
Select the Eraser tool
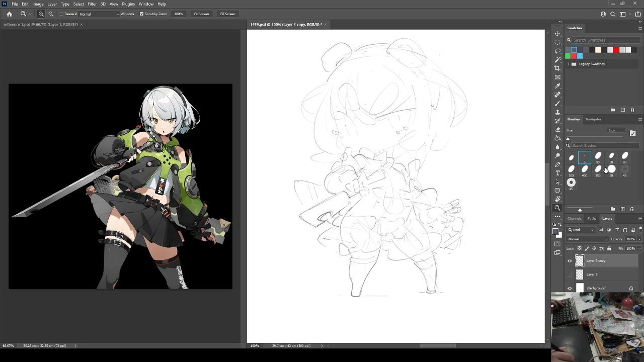click(x=557, y=129)
